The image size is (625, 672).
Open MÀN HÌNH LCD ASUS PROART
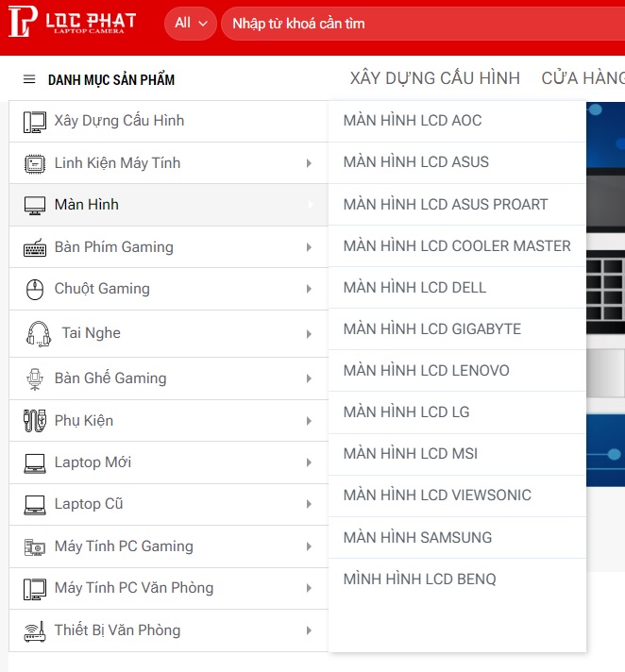457,205
